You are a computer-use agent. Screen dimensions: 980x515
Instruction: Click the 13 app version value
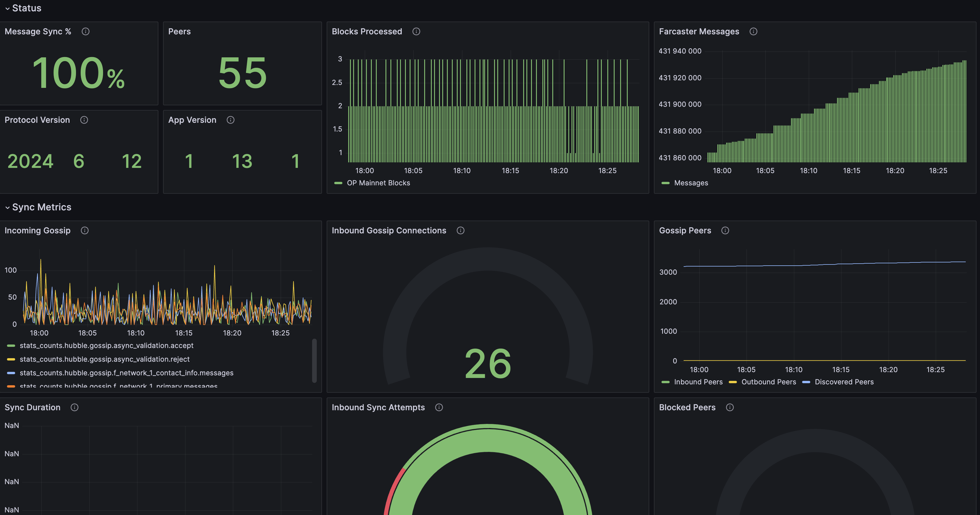coord(242,161)
